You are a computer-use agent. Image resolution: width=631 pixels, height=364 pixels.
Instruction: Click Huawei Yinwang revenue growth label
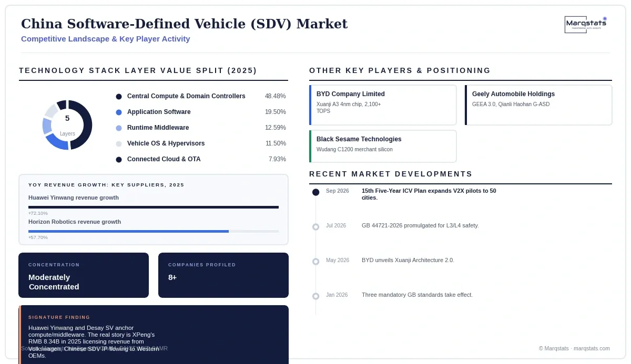[74, 197]
